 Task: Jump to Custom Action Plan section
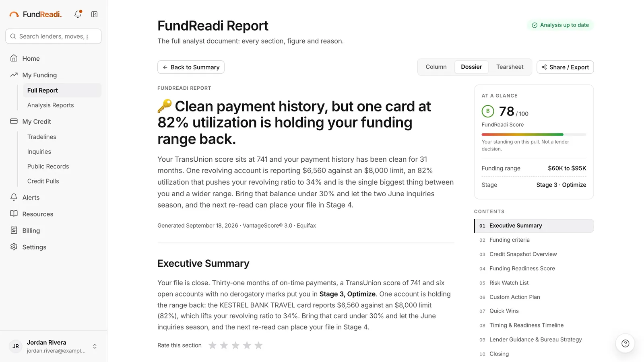point(534,297)
